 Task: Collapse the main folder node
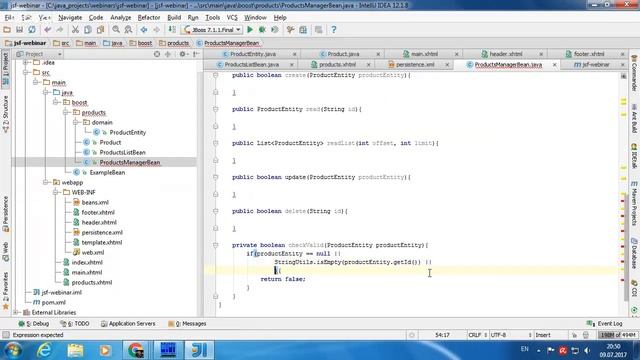click(x=36, y=82)
